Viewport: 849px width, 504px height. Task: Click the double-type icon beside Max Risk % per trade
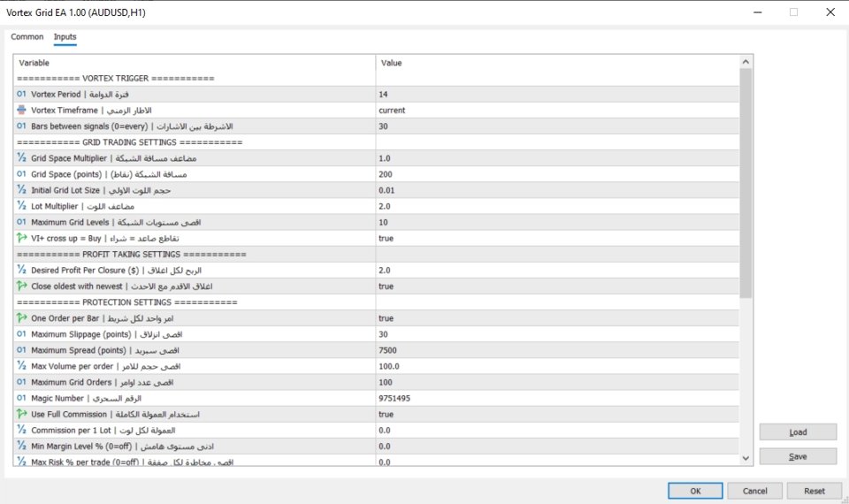click(x=21, y=462)
